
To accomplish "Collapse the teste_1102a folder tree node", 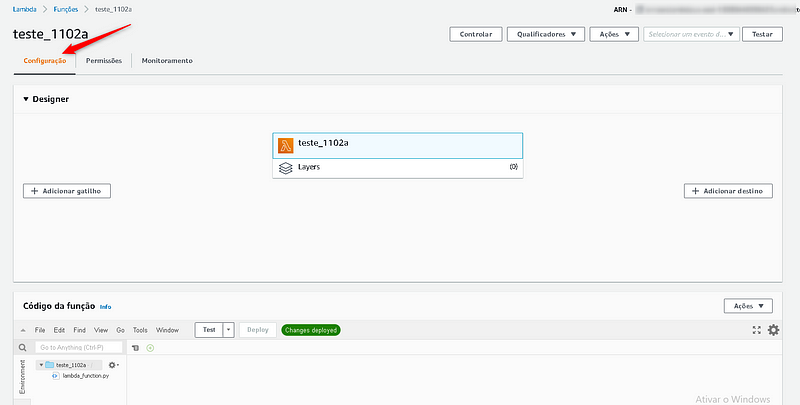I will click(x=41, y=365).
